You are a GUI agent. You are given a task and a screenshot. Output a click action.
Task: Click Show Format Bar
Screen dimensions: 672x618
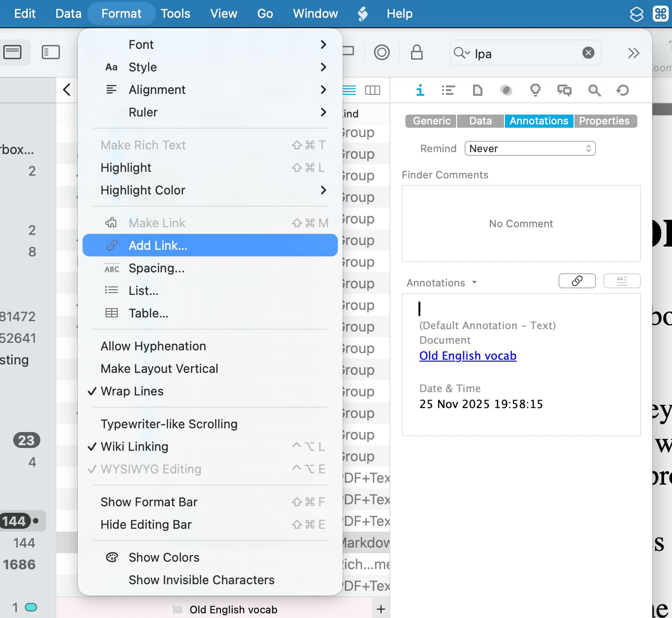click(x=149, y=502)
